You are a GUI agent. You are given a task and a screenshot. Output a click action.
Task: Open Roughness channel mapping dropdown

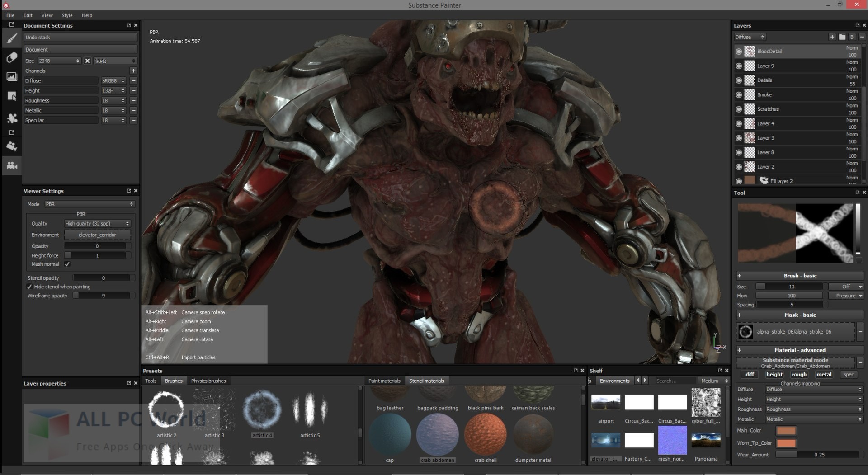click(814, 409)
